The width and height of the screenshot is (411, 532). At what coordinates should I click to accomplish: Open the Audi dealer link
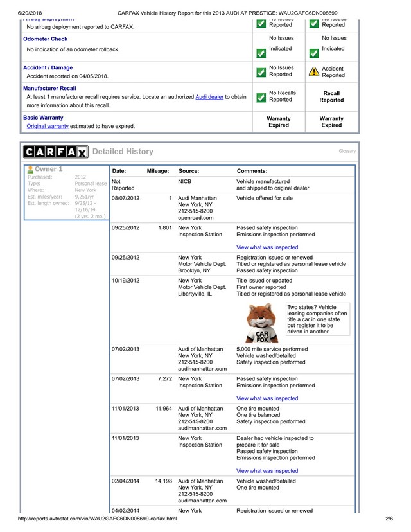[x=209, y=96]
